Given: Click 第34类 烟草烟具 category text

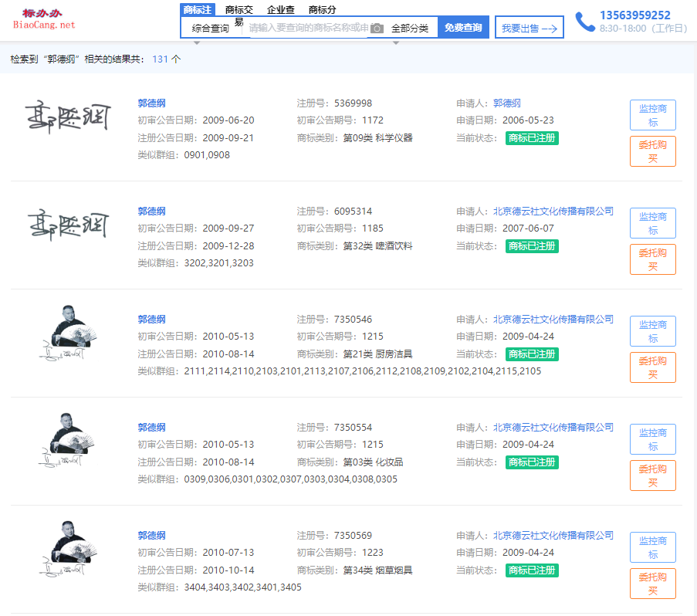Looking at the screenshot, I should coord(377,570).
